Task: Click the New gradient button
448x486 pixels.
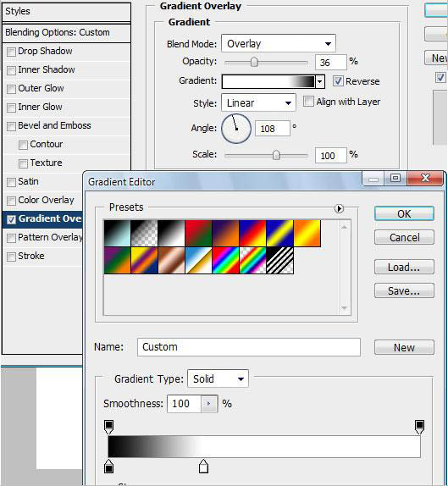Action: click(404, 347)
